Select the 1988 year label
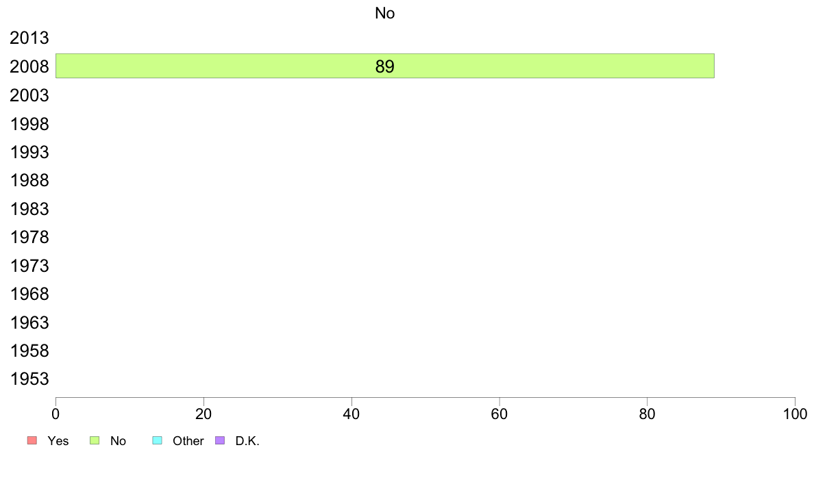The image size is (814, 504). (29, 180)
